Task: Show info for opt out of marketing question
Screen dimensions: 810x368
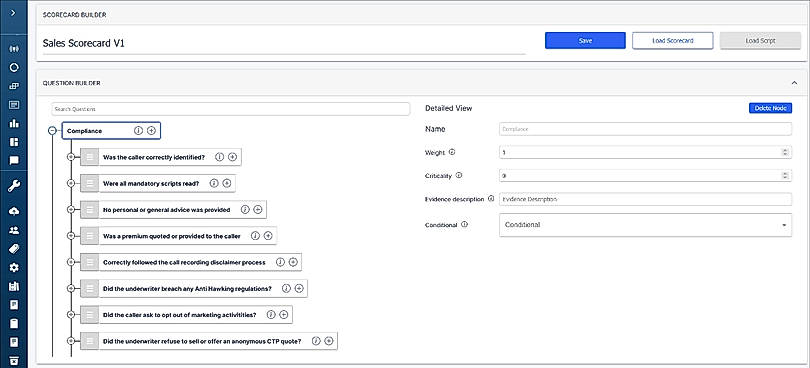Action: click(270, 314)
